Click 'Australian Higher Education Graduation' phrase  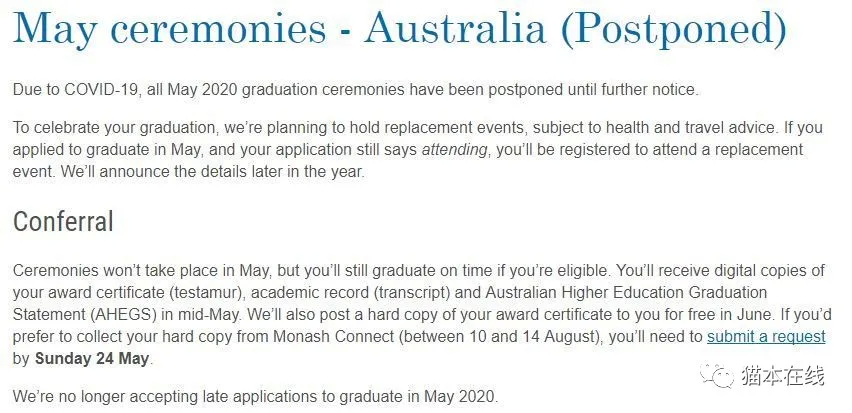point(627,293)
